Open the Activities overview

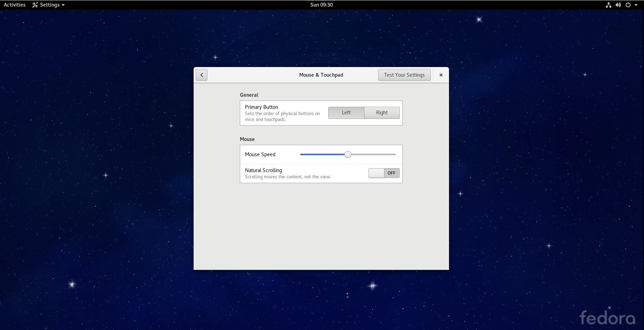(14, 5)
